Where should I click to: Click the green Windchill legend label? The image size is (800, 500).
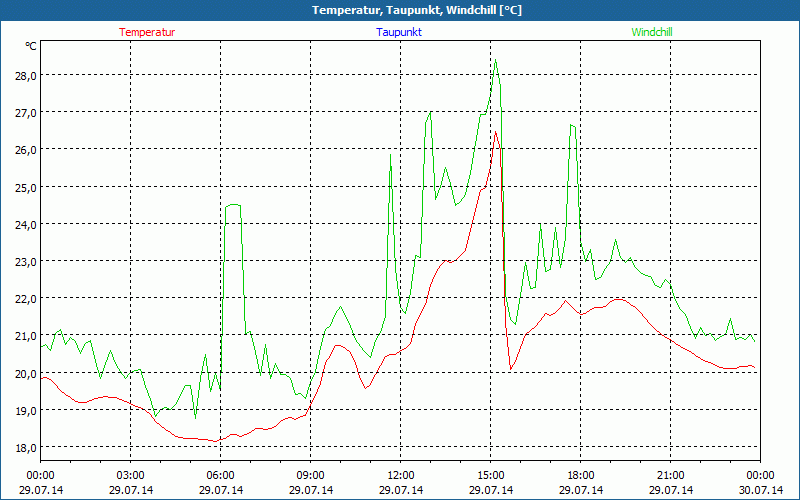point(652,32)
